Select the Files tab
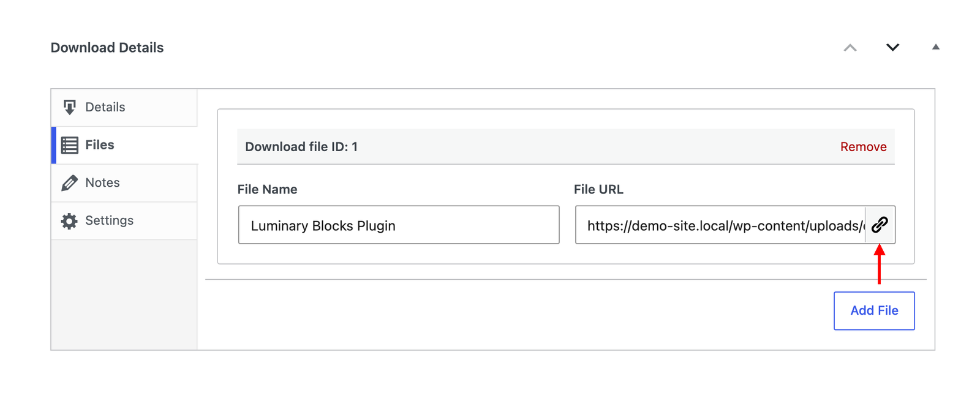 [x=124, y=145]
